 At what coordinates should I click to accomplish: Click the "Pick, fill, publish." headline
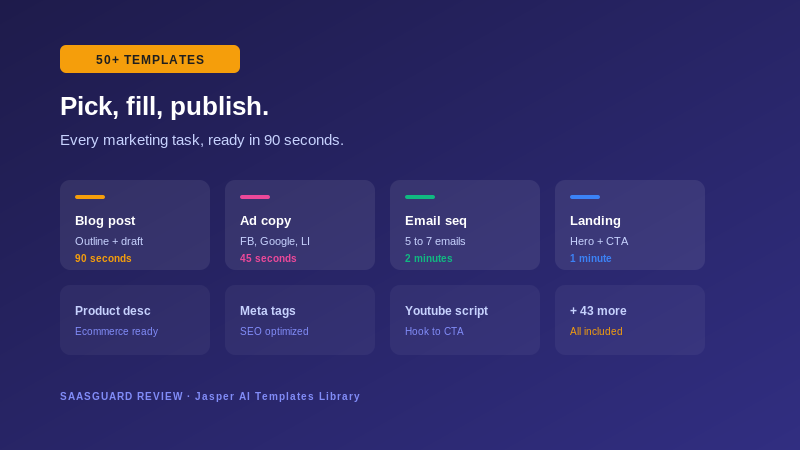coord(164,107)
